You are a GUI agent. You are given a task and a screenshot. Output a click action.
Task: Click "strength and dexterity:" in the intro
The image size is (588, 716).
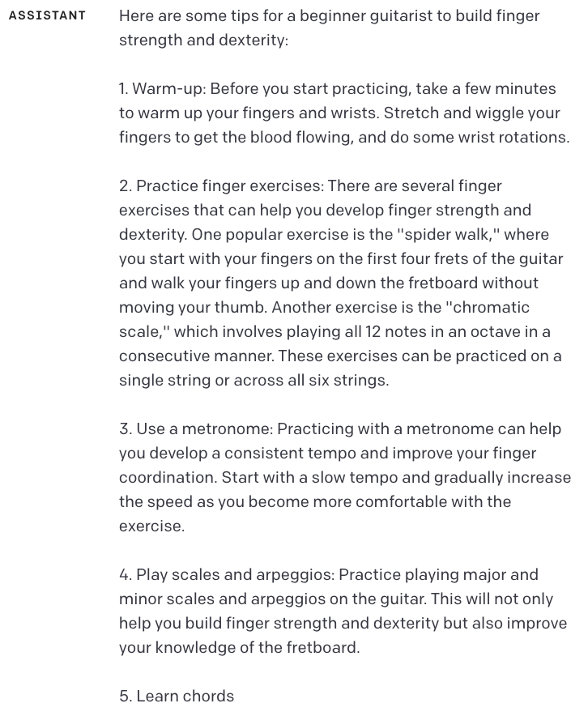tap(203, 40)
